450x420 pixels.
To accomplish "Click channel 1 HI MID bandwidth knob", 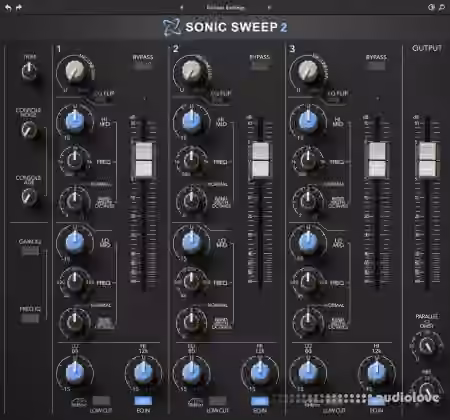I will [75, 200].
